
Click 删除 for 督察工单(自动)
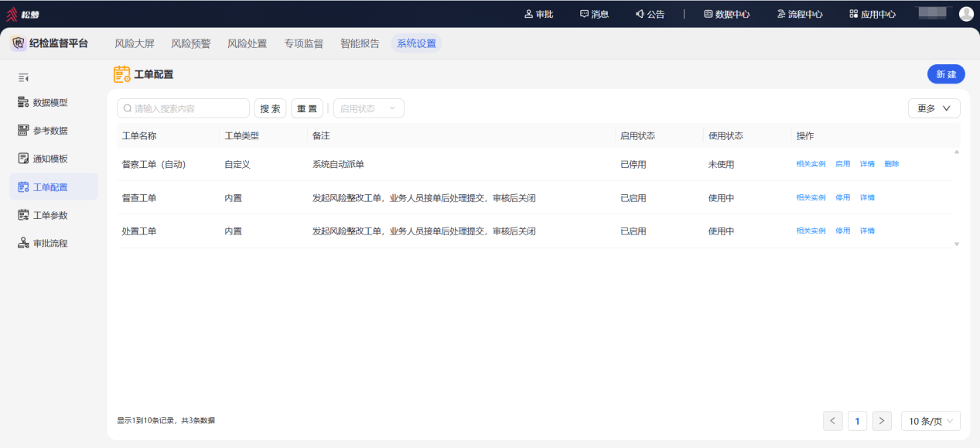[892, 164]
